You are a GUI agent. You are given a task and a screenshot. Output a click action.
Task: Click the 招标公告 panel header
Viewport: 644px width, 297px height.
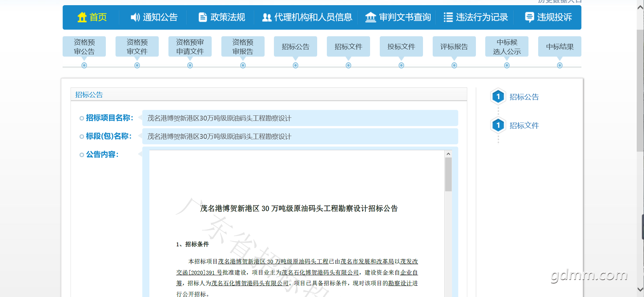[x=269, y=95]
